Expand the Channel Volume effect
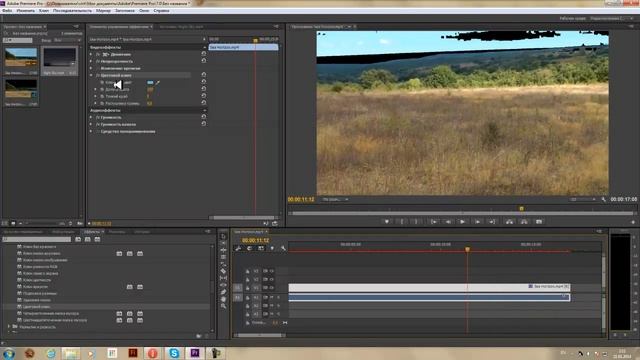This screenshot has height=360, width=640. tap(91, 124)
